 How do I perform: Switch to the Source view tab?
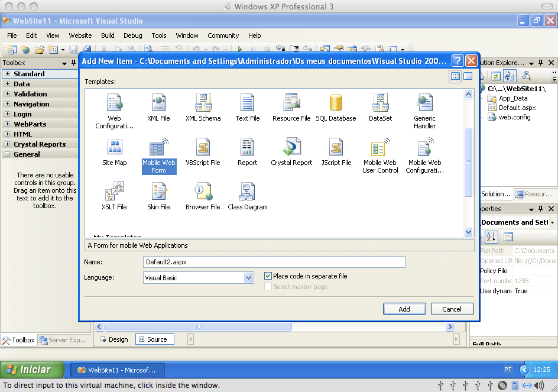(x=155, y=339)
